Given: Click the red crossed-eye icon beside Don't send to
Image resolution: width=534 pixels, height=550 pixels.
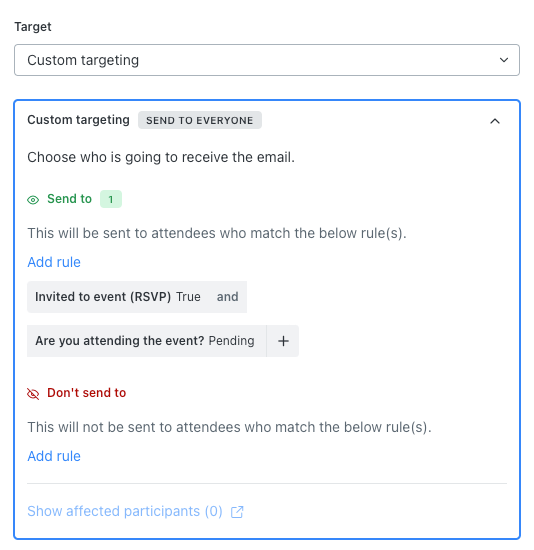Looking at the screenshot, I should click(x=33, y=394).
